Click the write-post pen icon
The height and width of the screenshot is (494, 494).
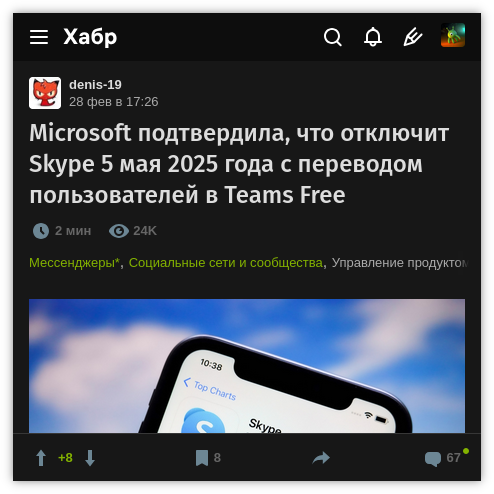pyautogui.click(x=413, y=37)
